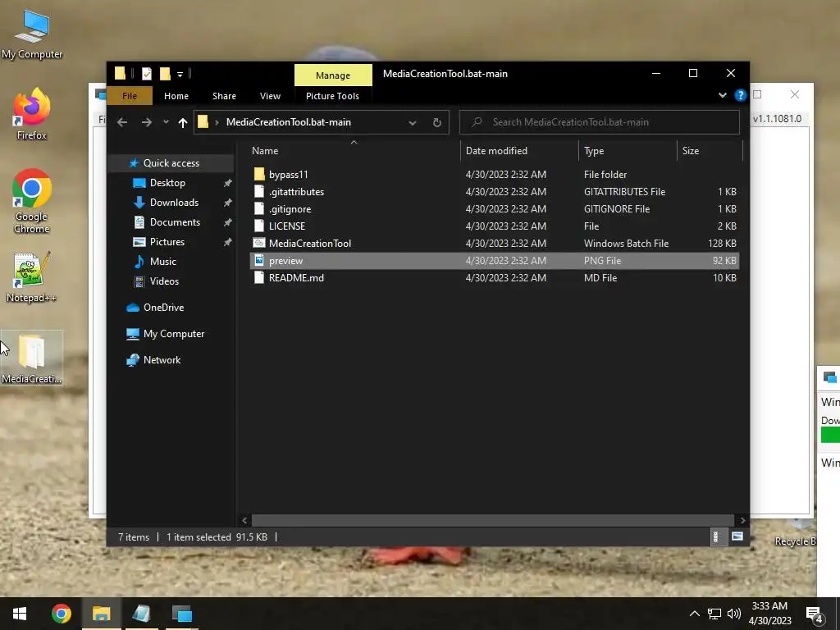Refresh the current folder view
Screen dimensions: 840x630
tap(436, 122)
